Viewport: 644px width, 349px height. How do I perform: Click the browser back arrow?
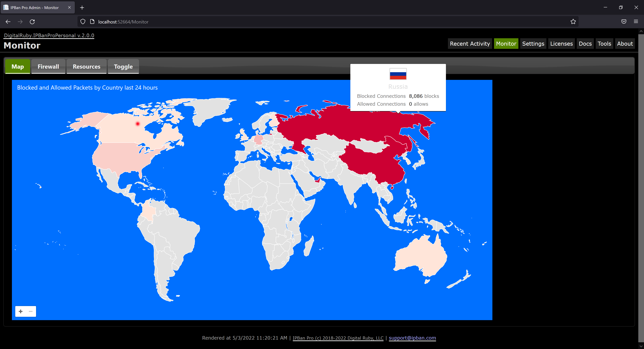pyautogui.click(x=8, y=22)
